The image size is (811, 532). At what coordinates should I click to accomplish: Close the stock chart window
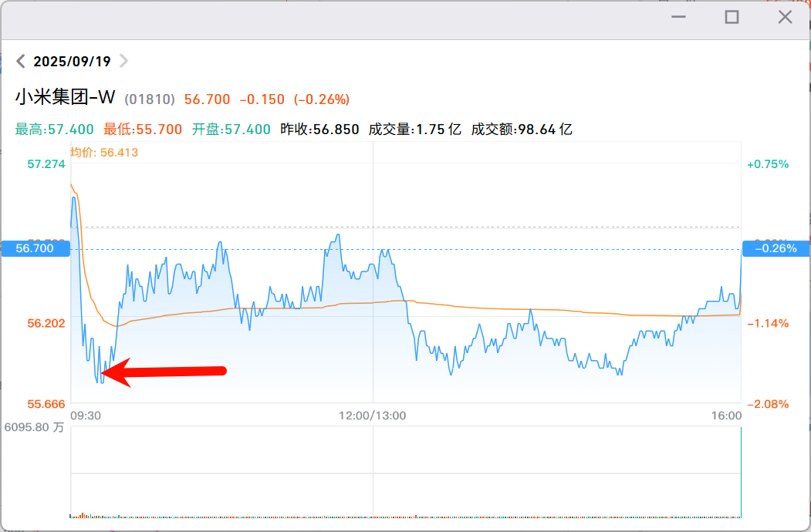(785, 17)
